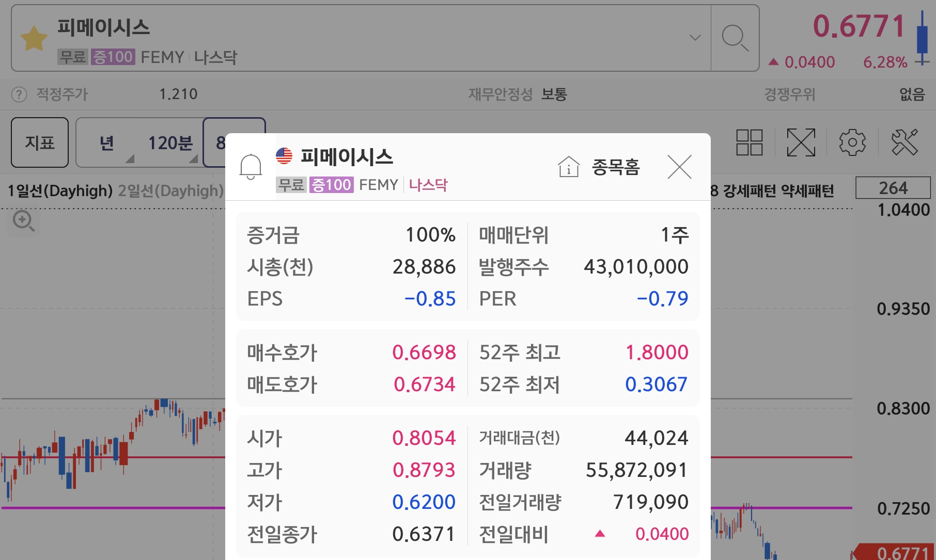Click the 무료 badge in popup header
This screenshot has height=560, width=936.
pos(292,185)
